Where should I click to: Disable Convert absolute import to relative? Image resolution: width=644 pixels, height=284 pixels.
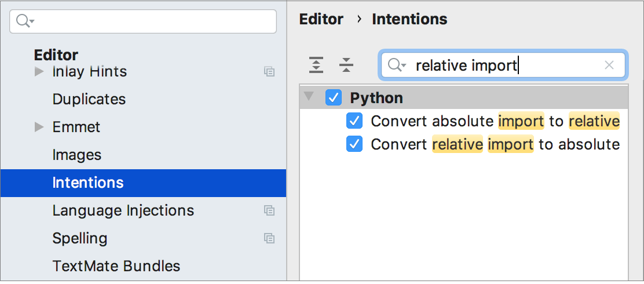354,121
